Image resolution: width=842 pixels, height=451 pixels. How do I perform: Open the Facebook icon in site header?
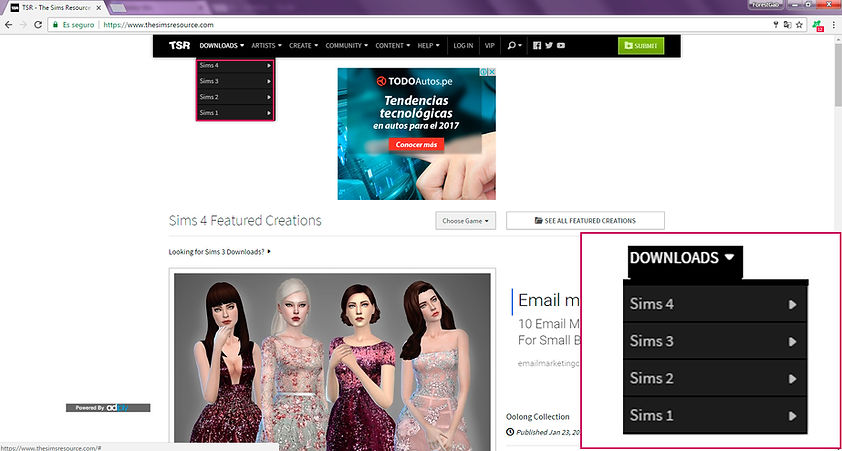click(x=537, y=46)
